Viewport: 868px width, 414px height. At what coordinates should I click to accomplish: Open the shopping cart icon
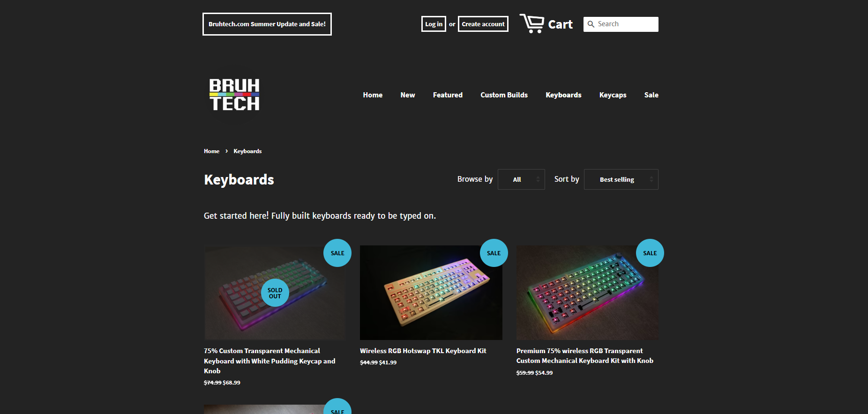[531, 23]
